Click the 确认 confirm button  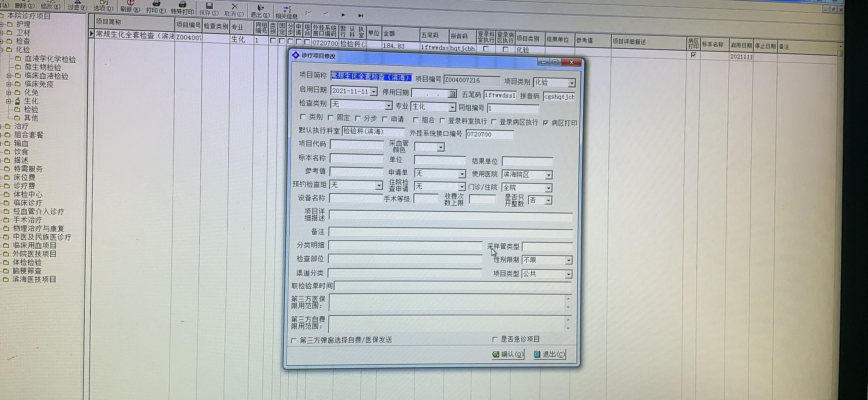[x=508, y=354]
